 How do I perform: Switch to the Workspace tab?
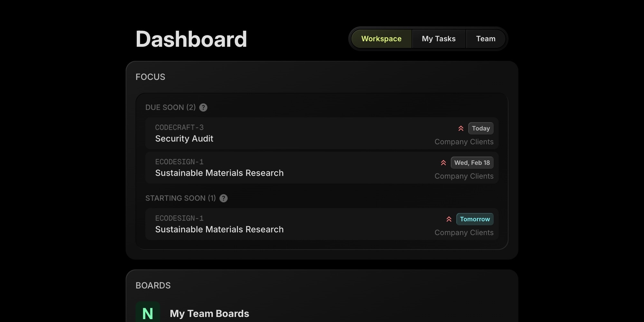click(381, 39)
